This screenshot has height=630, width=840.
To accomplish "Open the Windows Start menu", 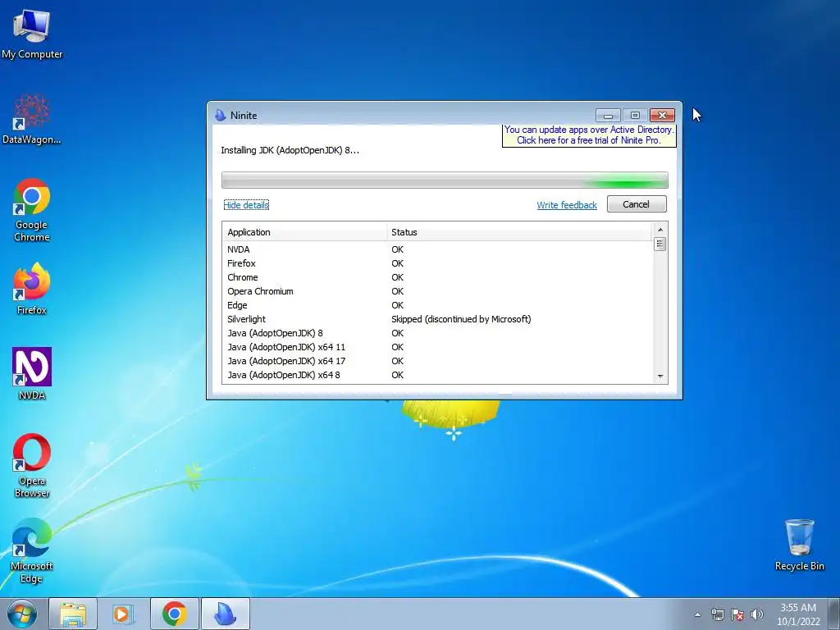I will tap(22, 614).
